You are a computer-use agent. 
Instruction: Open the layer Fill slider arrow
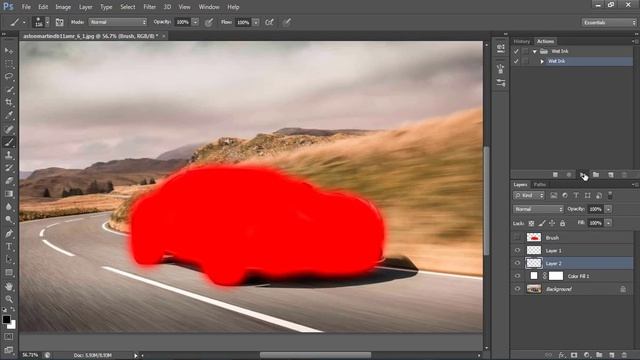[x=608, y=223]
